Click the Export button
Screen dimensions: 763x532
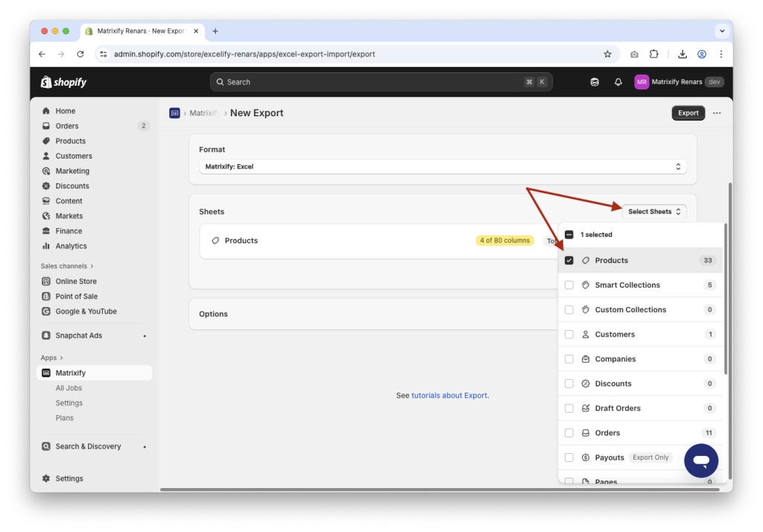click(687, 113)
